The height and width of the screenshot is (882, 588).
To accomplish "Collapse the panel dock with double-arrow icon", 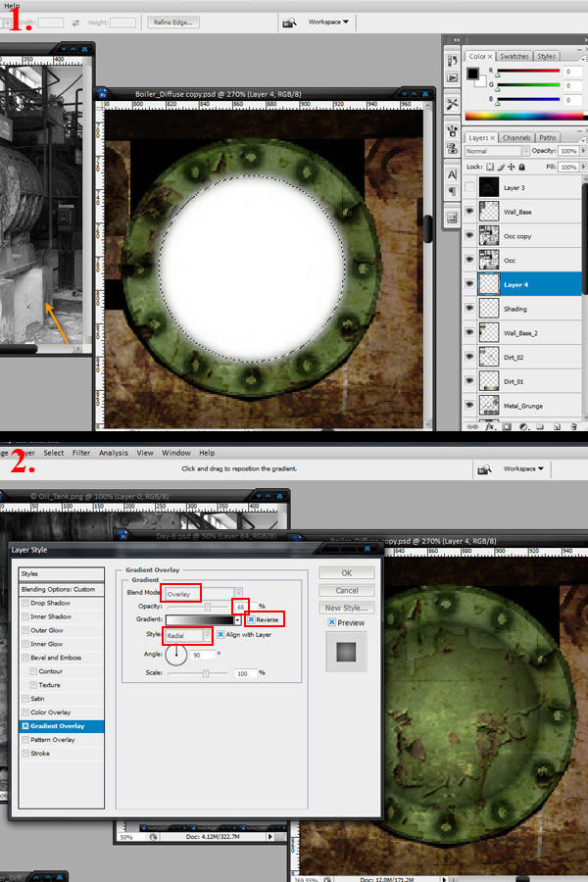I will coord(457,40).
